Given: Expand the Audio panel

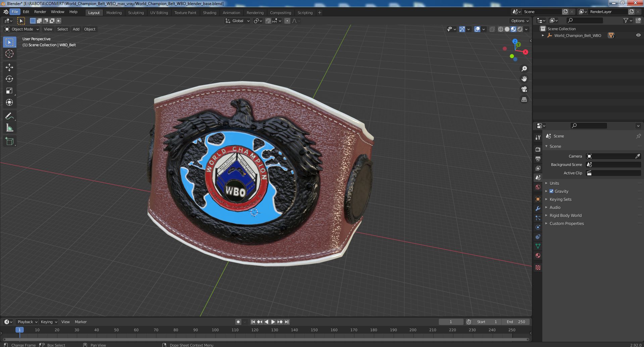Looking at the screenshot, I should [555, 207].
